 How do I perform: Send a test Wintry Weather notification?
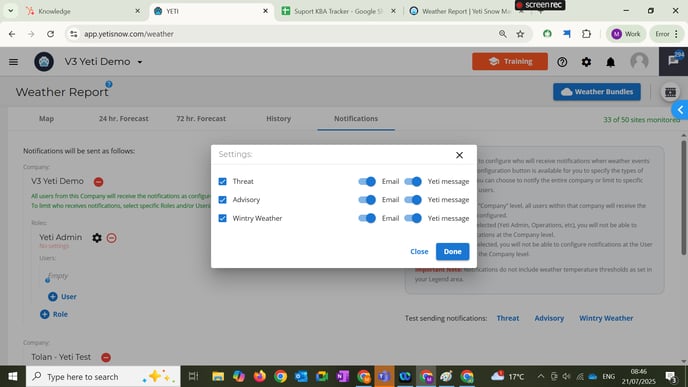pyautogui.click(x=606, y=318)
